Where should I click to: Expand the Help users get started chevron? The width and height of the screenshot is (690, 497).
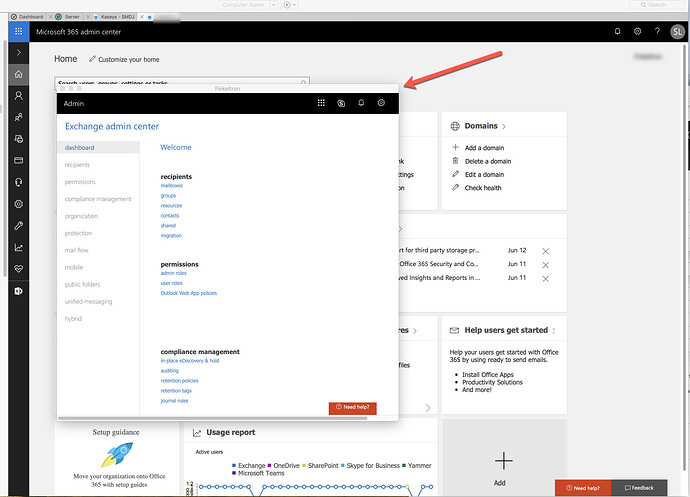[554, 330]
